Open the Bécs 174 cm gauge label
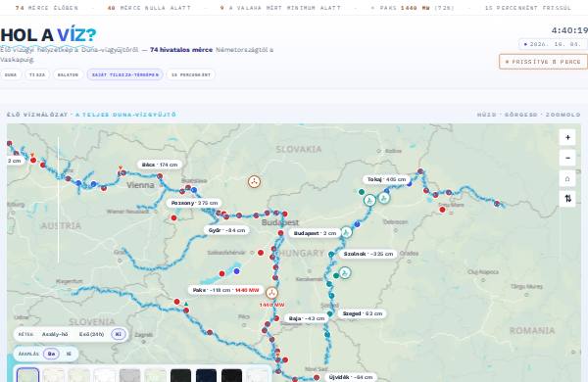Image resolution: width=588 pixels, height=382 pixels. tap(160, 165)
